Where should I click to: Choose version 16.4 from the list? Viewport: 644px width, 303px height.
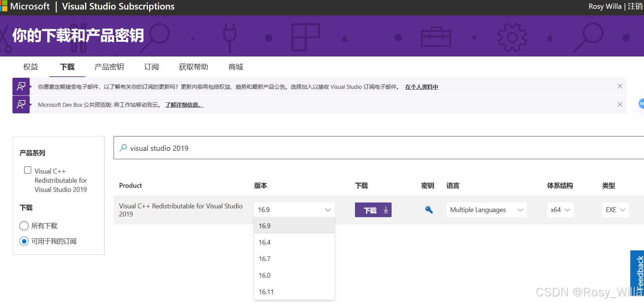coord(294,242)
